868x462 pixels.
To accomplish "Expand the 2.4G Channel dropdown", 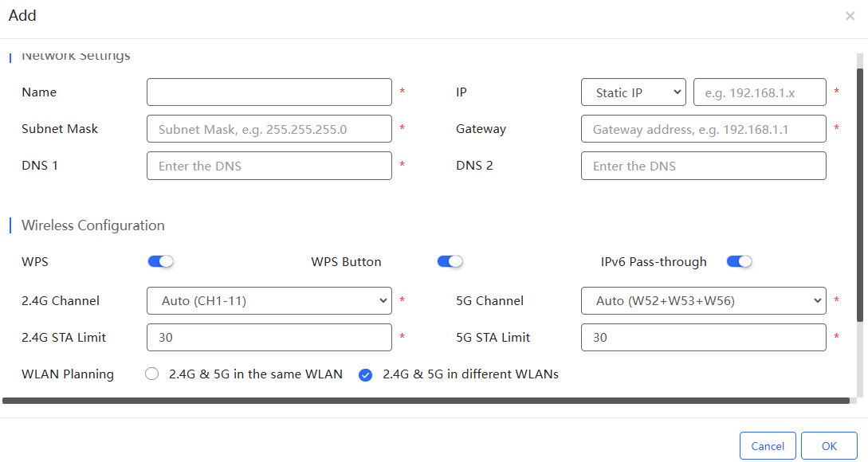I will pos(269,301).
